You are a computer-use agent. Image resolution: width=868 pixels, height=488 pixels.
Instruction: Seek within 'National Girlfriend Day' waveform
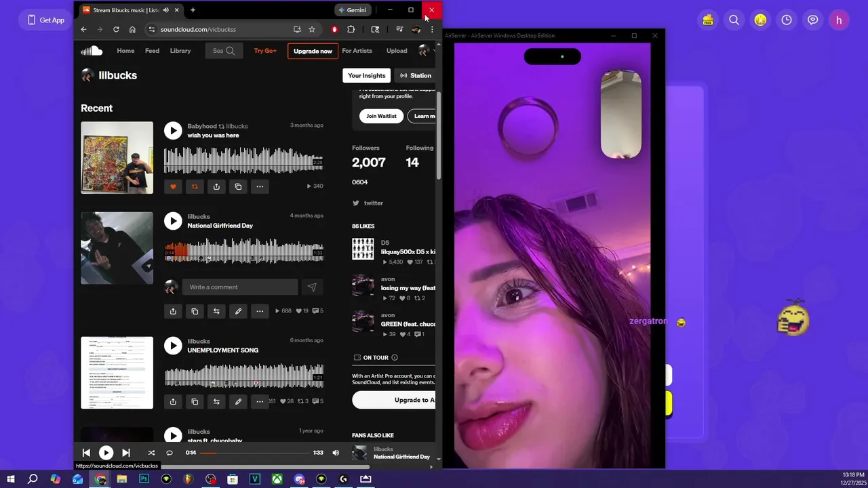click(244, 250)
